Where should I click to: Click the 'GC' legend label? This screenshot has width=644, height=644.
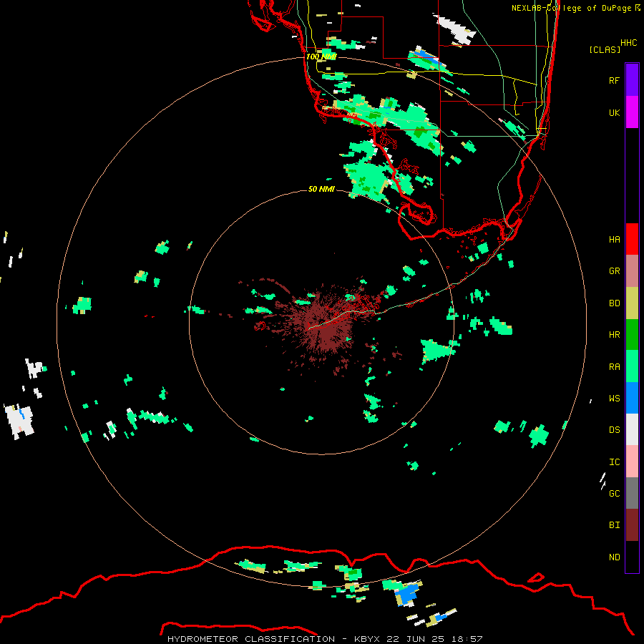tap(614, 494)
